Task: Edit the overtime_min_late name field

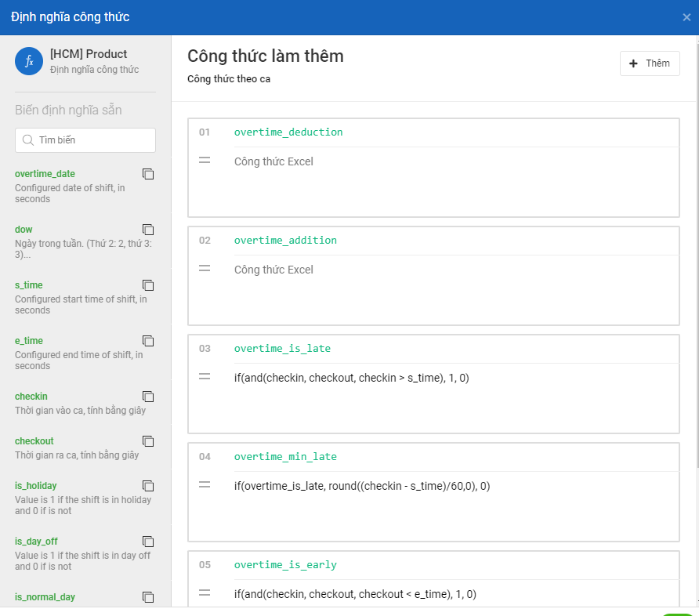Action: 456,457
